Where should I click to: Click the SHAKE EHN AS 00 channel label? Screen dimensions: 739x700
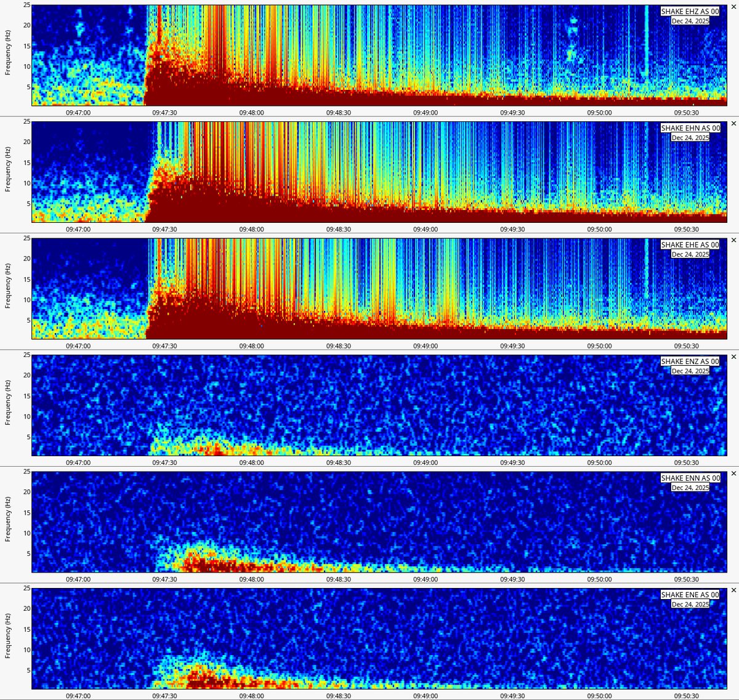click(690, 128)
